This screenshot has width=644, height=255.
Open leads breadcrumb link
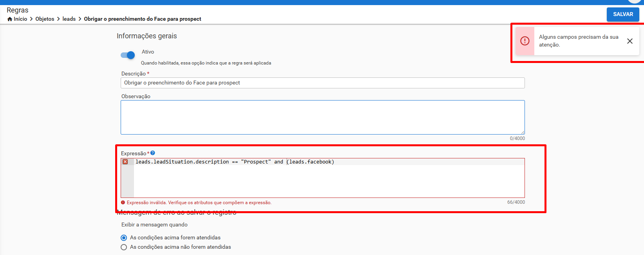69,19
